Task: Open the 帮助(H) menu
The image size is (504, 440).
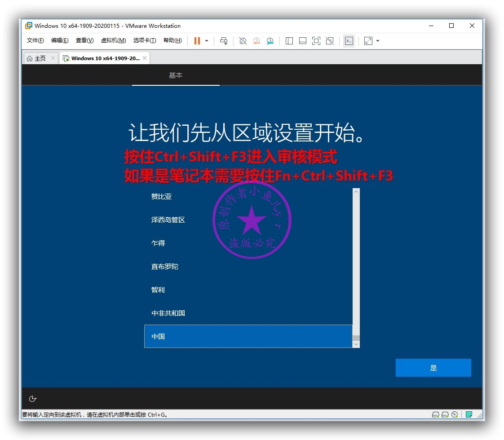Action: coord(172,40)
